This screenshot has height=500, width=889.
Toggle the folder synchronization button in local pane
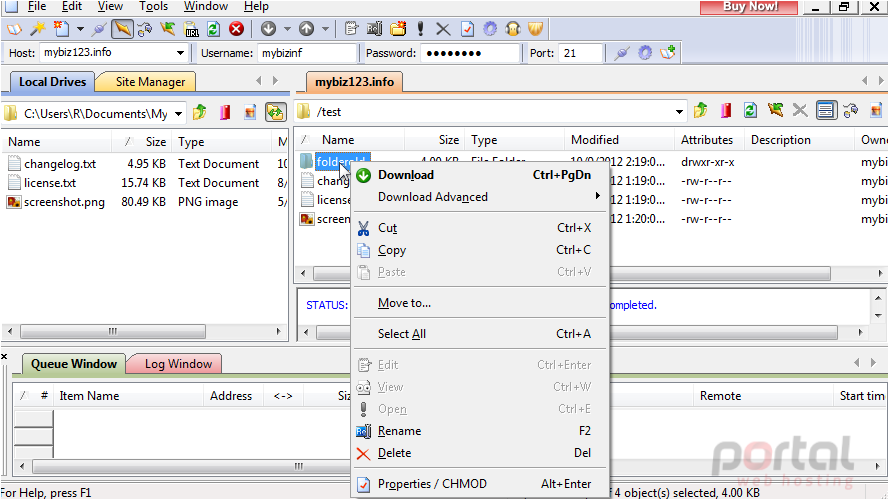click(x=276, y=112)
